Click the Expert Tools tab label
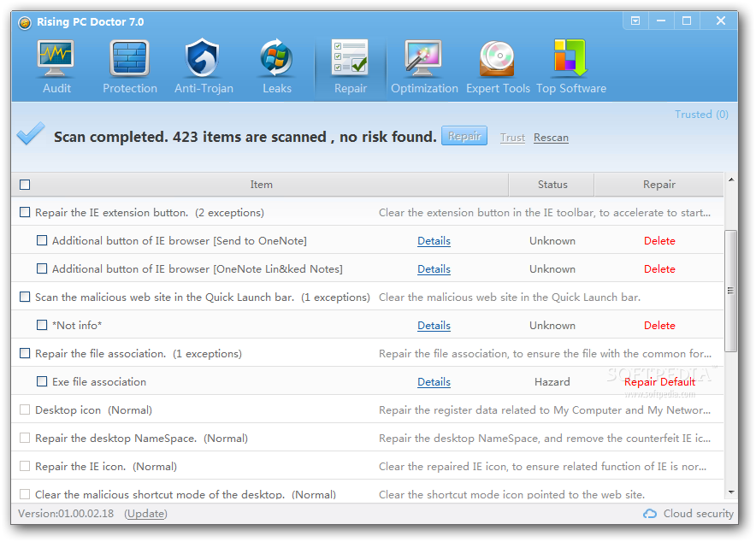Screen dimensions: 756x542 click(498, 89)
